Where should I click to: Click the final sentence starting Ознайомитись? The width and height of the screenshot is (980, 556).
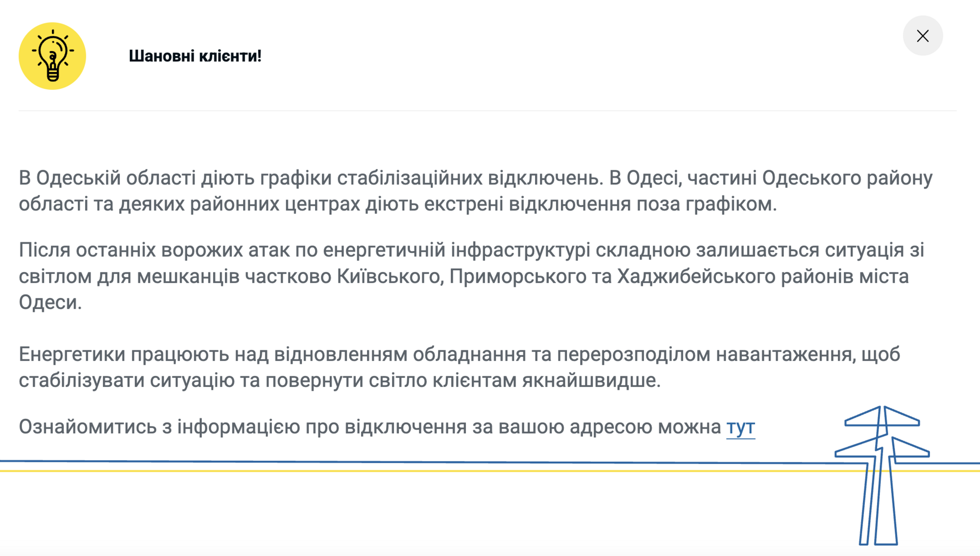point(343,428)
